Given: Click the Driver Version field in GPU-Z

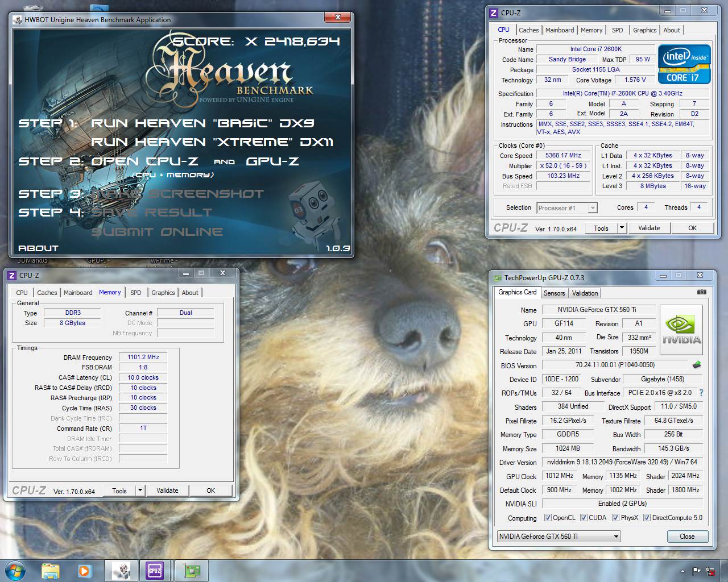Looking at the screenshot, I should tap(622, 462).
